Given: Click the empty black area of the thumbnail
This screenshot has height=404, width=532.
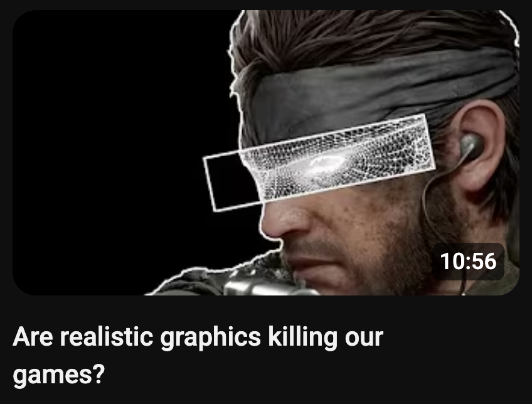Looking at the screenshot, I should [112, 136].
